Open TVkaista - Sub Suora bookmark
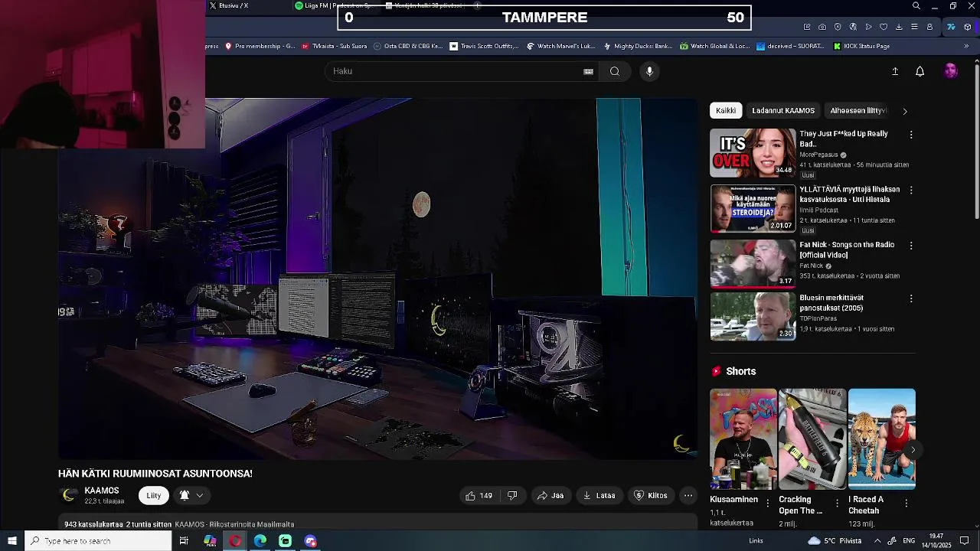 334,46
